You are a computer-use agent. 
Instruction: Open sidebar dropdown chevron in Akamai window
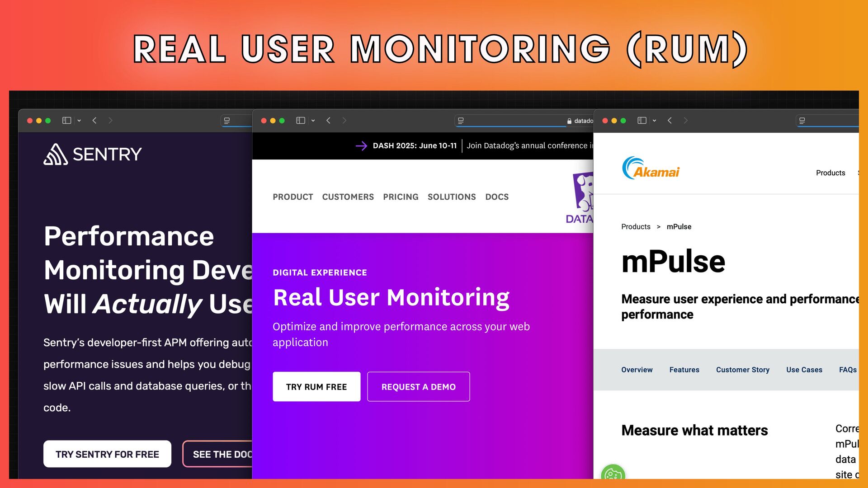pyautogui.click(x=654, y=121)
